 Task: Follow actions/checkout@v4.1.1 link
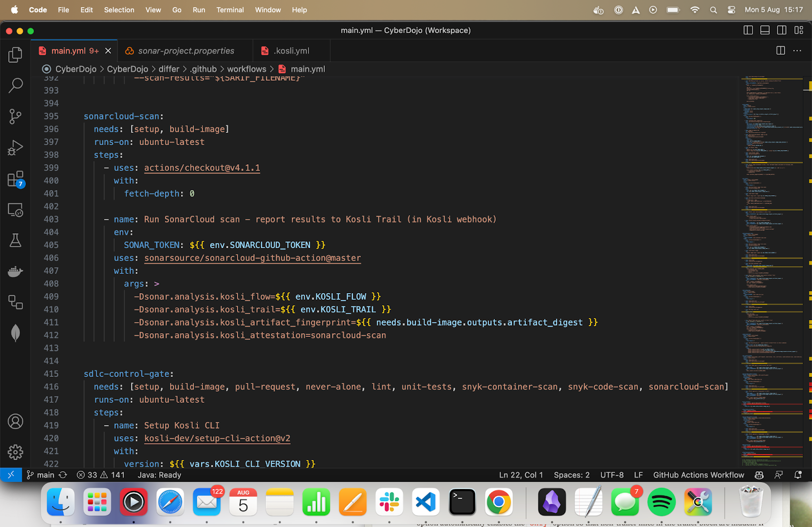pyautogui.click(x=202, y=168)
